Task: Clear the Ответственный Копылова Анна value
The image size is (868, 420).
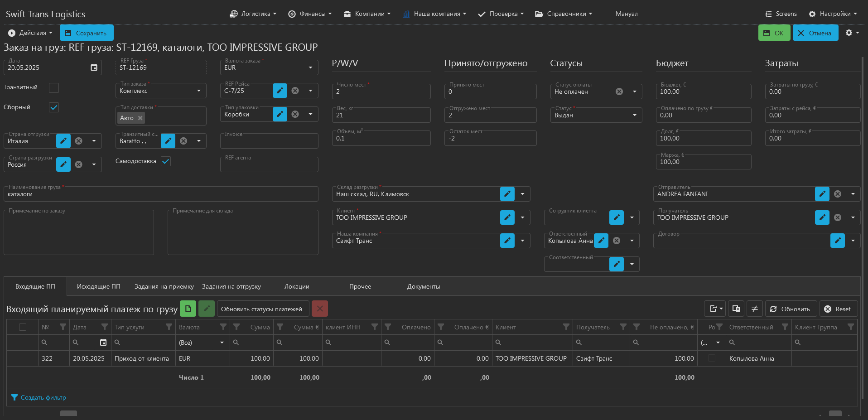Action: [617, 241]
